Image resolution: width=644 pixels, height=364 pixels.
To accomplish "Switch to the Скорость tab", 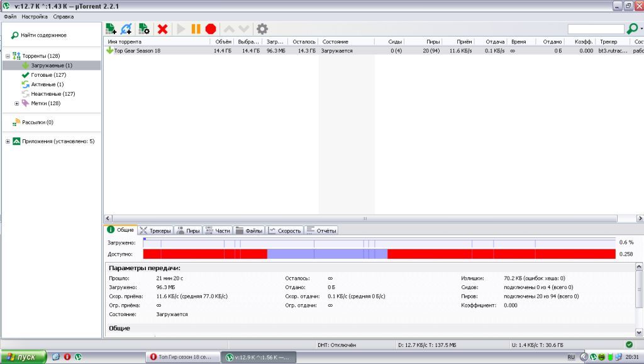I will point(285,230).
